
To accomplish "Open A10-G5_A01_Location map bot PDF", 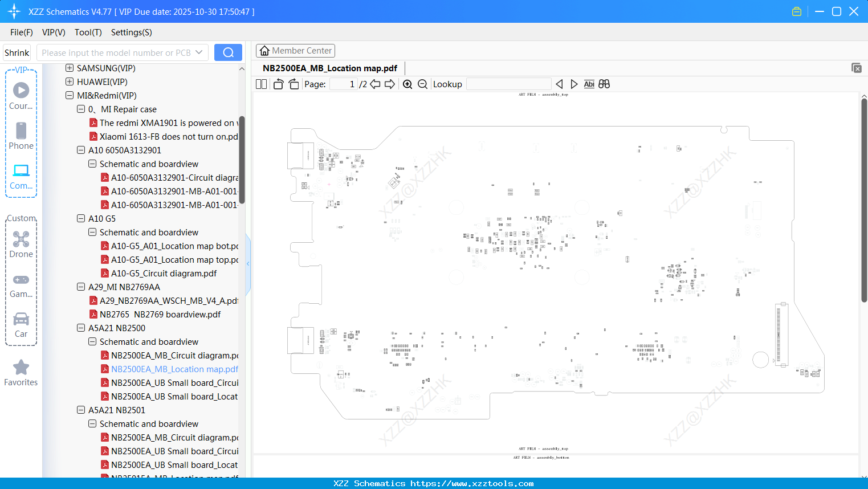I will click(x=169, y=246).
